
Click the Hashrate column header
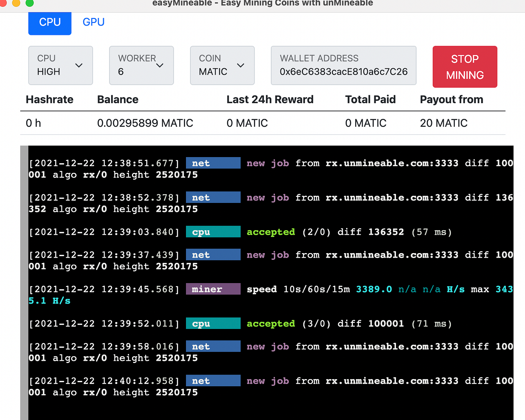pyautogui.click(x=49, y=99)
